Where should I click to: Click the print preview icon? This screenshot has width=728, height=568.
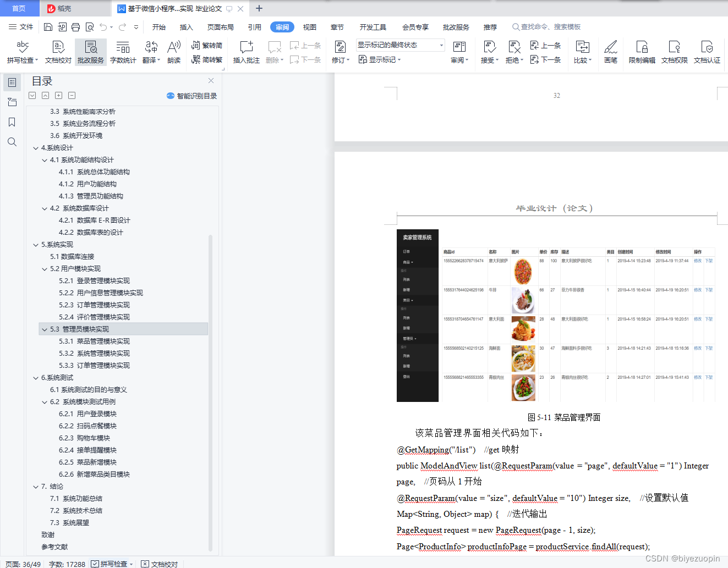(89, 27)
